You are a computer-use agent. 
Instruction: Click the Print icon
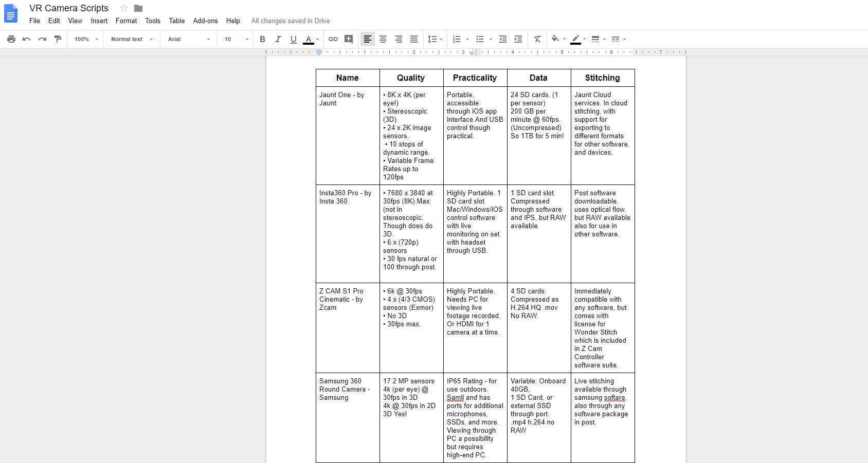(11, 39)
